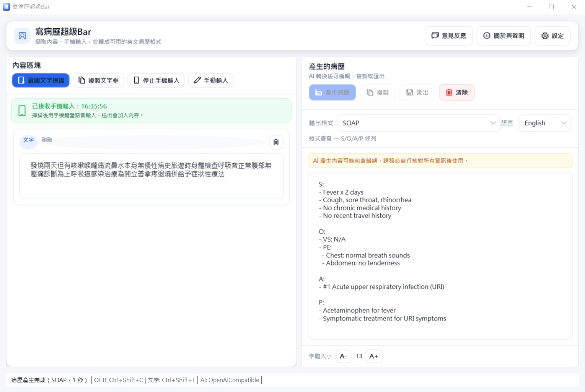
Task: Click inside the generated SOAP note area
Action: tap(440, 255)
